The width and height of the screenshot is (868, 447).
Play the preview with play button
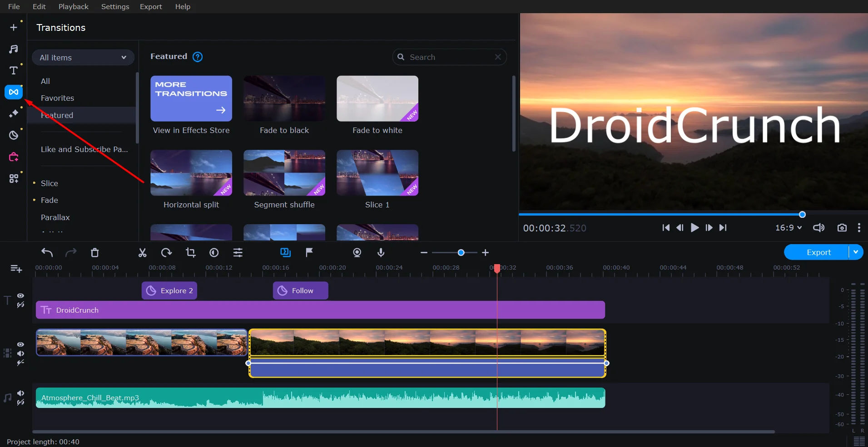point(694,228)
